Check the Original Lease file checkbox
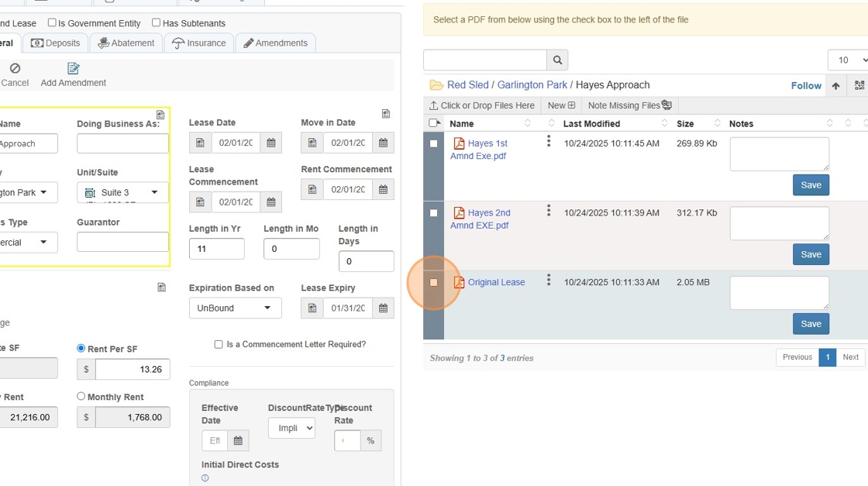This screenshot has width=868, height=486. 434,282
